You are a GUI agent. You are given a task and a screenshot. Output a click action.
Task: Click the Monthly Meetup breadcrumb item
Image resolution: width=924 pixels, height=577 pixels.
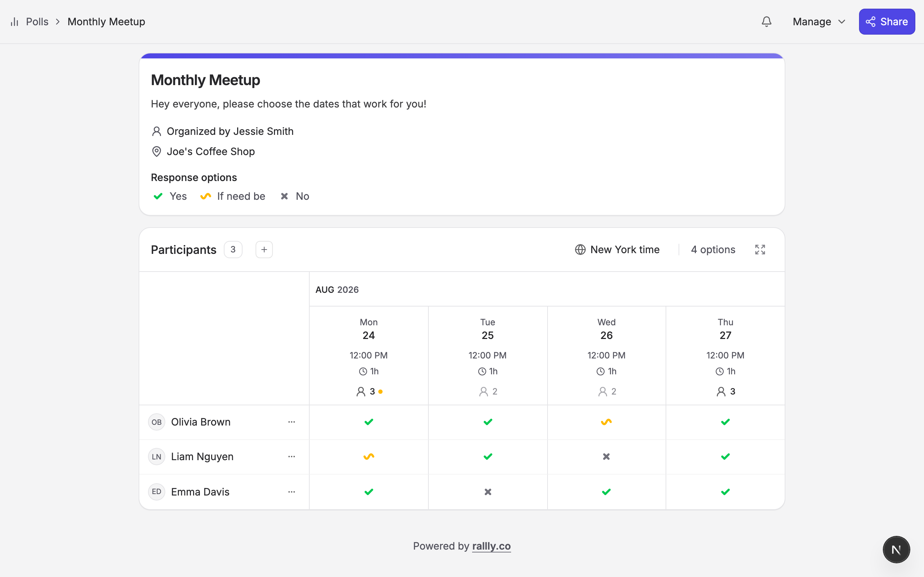[x=106, y=22]
